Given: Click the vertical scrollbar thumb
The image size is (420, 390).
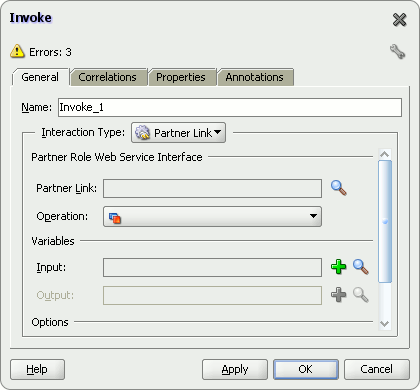Looking at the screenshot, I should coord(385,221).
